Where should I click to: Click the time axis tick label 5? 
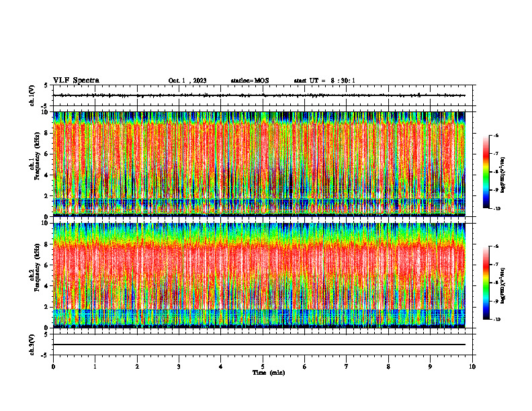263,367
